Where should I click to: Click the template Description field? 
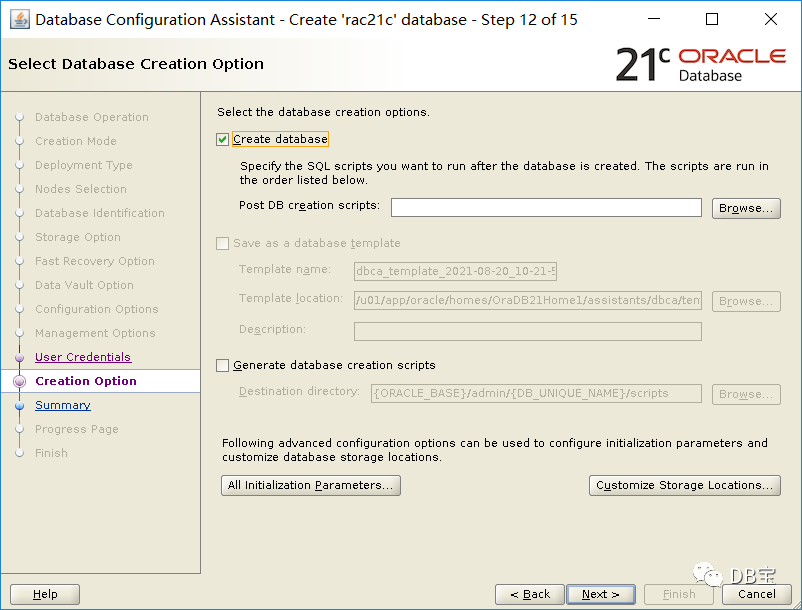click(x=528, y=331)
